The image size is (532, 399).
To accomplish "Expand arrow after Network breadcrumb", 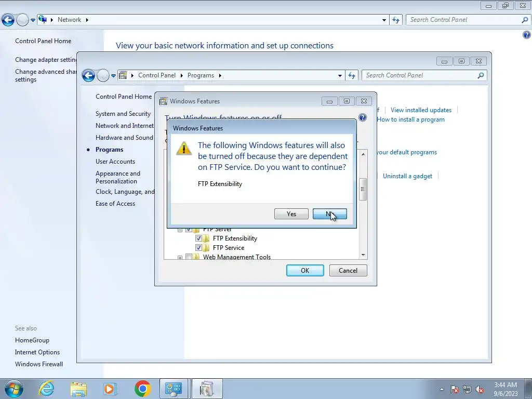I will [87, 20].
